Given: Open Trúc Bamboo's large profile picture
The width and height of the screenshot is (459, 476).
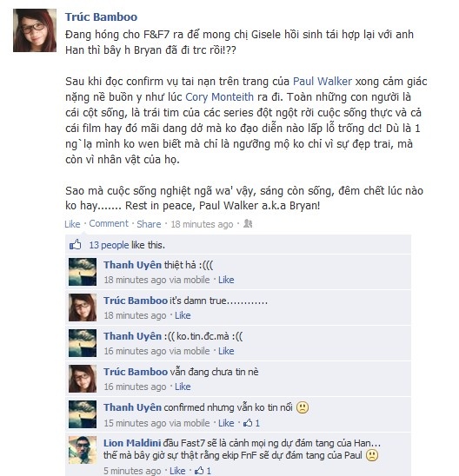Looking at the screenshot, I should coord(35,30).
